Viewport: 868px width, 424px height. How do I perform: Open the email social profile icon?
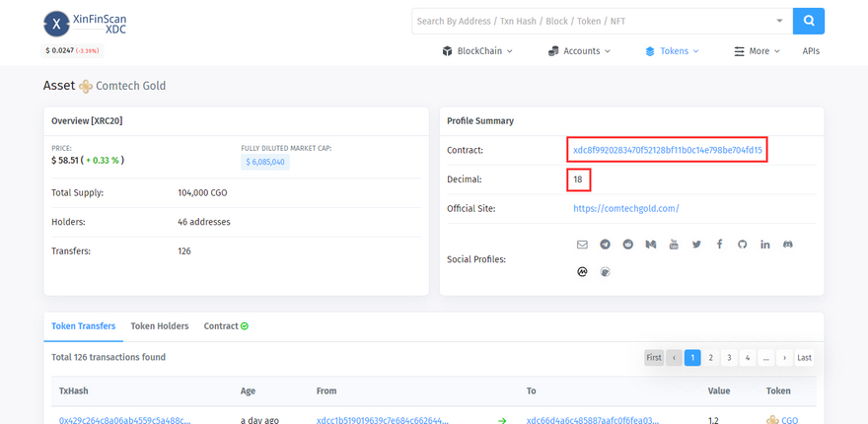(x=582, y=245)
